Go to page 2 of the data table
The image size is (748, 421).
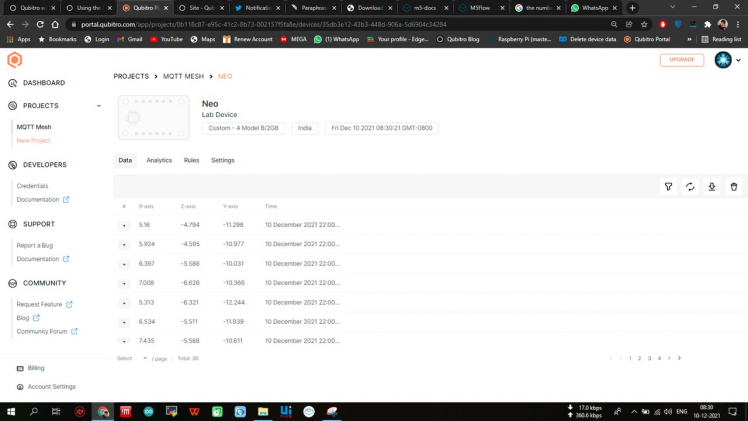coord(639,358)
